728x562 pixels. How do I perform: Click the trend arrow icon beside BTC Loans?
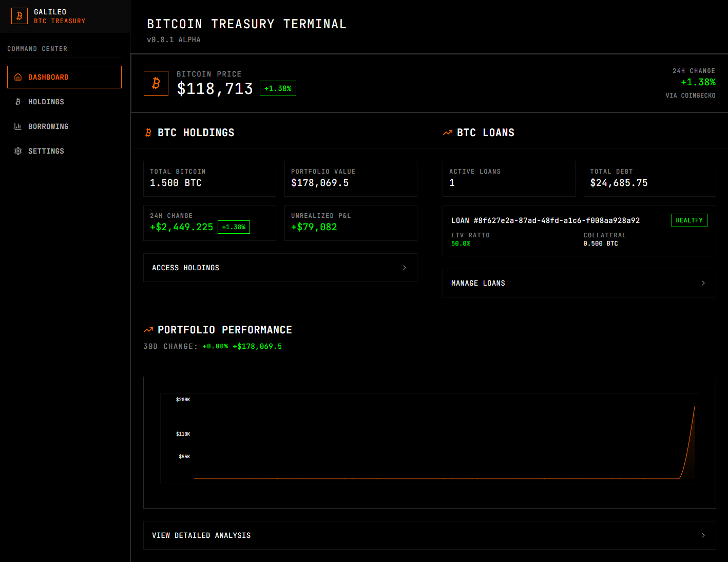click(x=448, y=133)
